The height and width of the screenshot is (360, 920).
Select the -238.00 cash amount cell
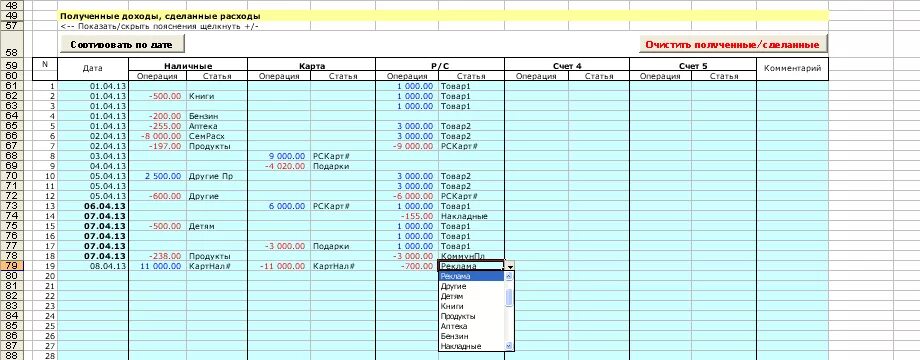click(x=157, y=256)
